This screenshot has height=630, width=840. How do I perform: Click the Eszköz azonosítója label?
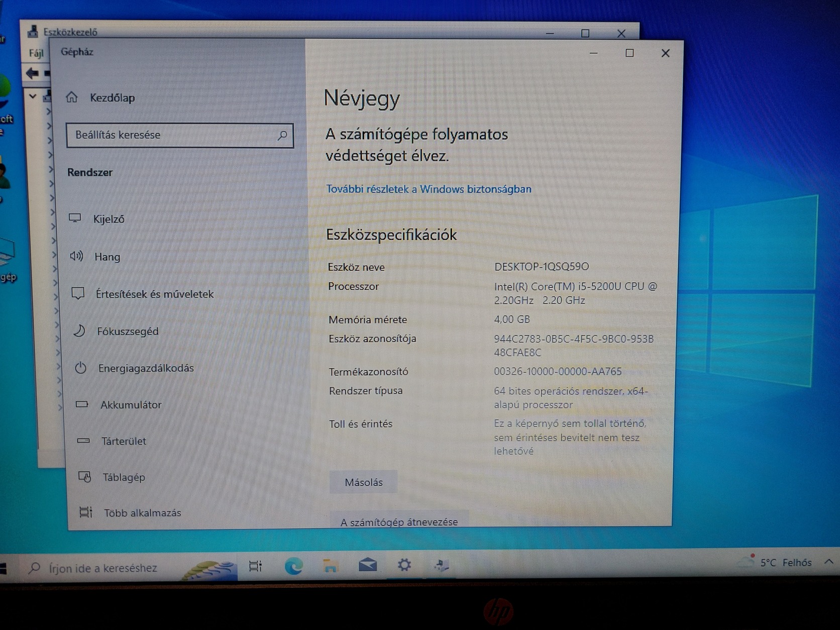tap(372, 339)
